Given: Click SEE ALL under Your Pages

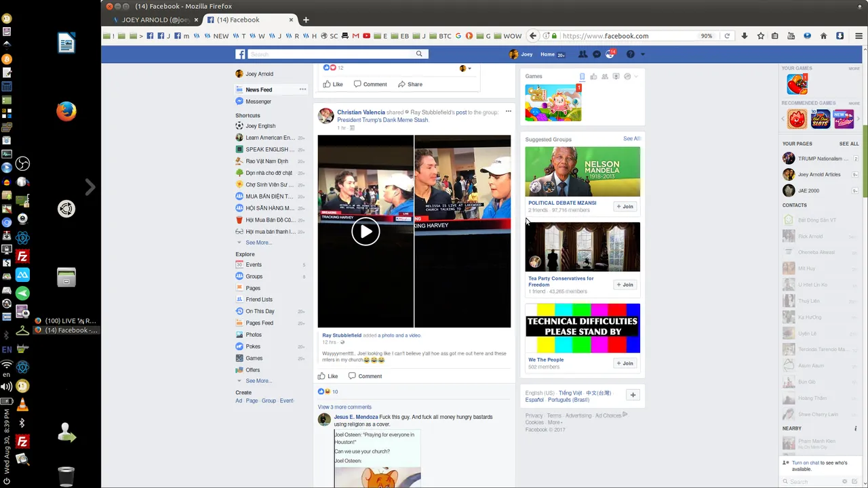Looking at the screenshot, I should pyautogui.click(x=849, y=144).
